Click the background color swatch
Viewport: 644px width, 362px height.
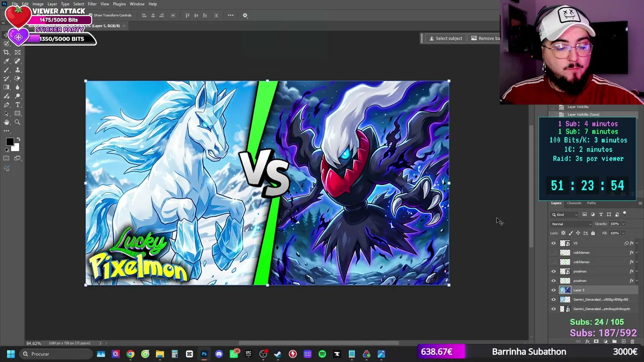[16, 147]
